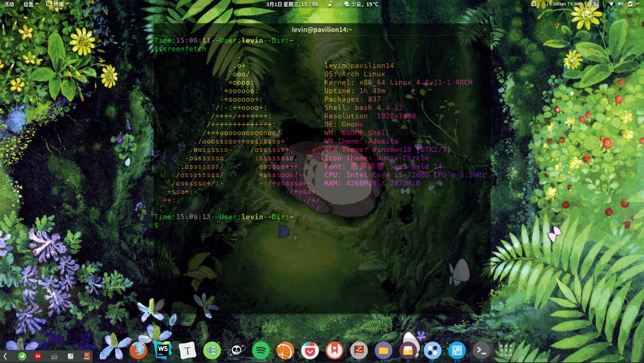The image size is (644, 363).
Task: Launch Spotify from the dock
Action: (x=261, y=350)
